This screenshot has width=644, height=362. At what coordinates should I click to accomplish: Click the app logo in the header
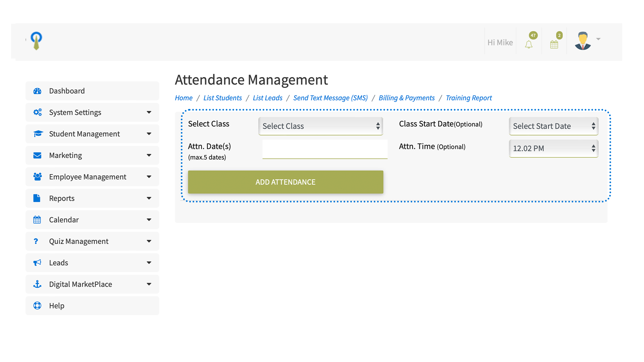36,41
